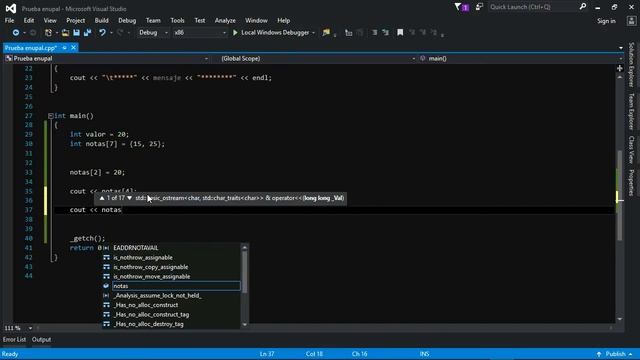Open the 111 % zoom dropdown
Screen dimensions: 640x360
click(x=30, y=328)
